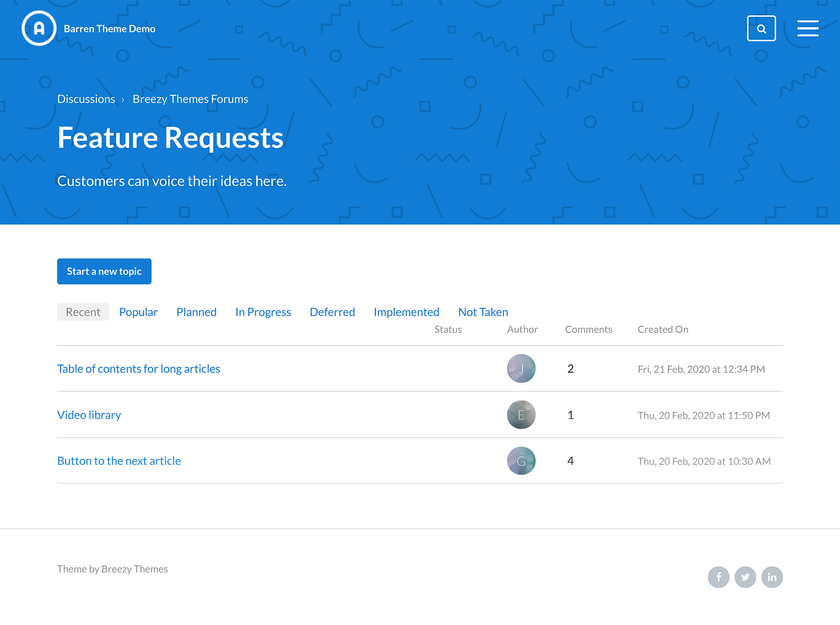Open the Twitter social icon
This screenshot has width=840, height=625.
coord(745,577)
